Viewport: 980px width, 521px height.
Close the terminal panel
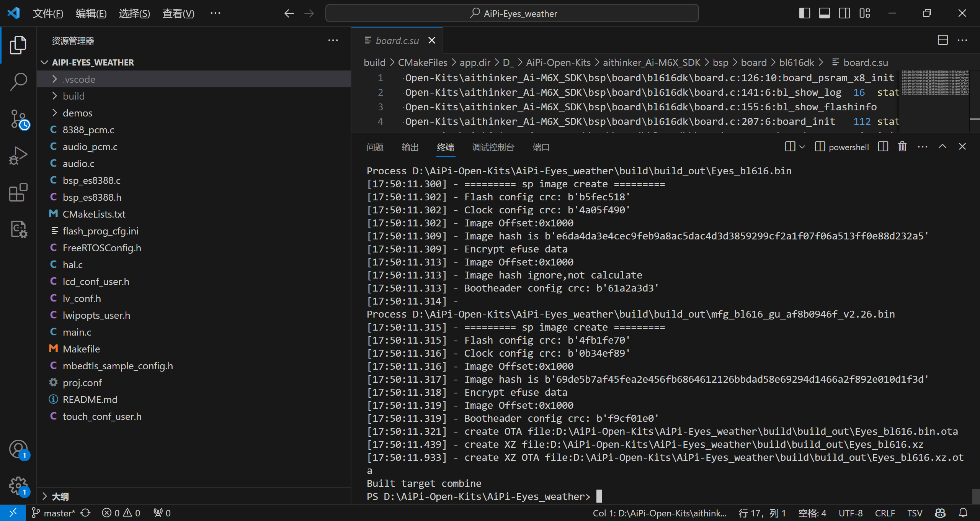pyautogui.click(x=962, y=147)
